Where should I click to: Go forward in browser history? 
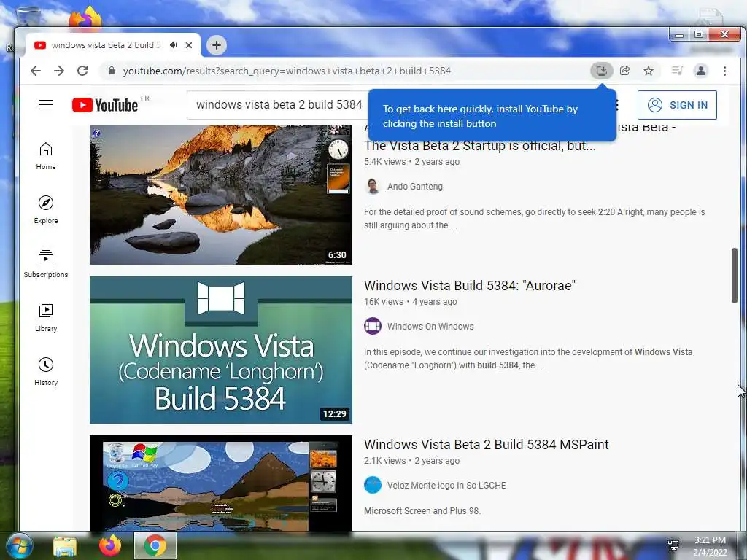coord(59,71)
